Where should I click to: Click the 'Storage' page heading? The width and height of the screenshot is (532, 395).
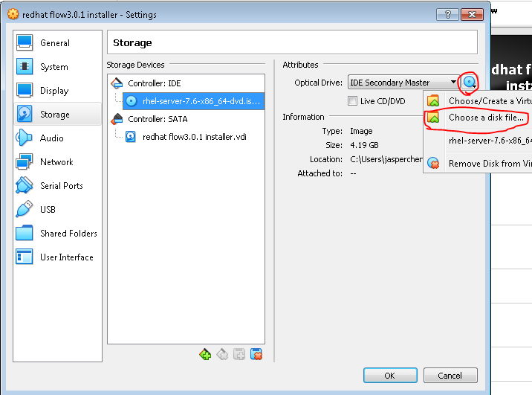coord(132,43)
